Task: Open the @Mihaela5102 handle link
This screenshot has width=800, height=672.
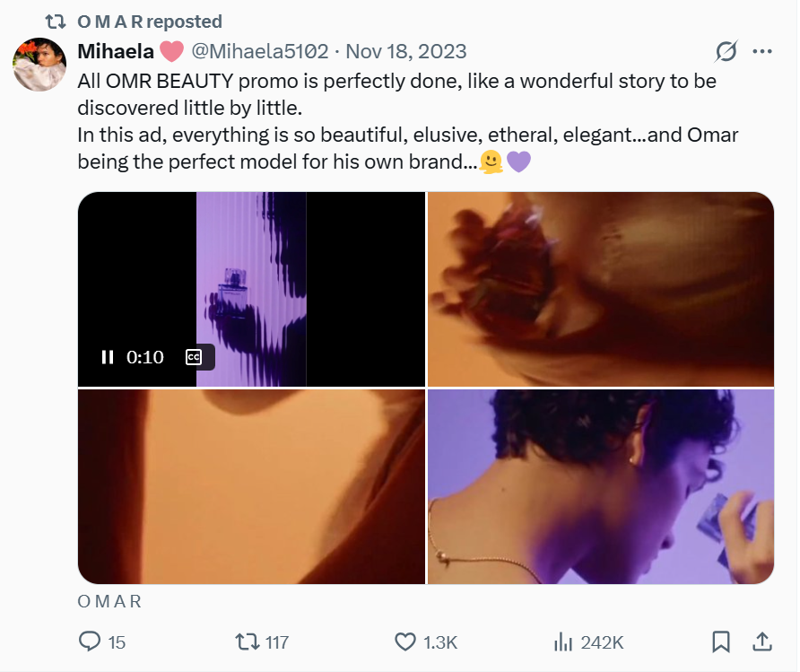Action: [260, 51]
